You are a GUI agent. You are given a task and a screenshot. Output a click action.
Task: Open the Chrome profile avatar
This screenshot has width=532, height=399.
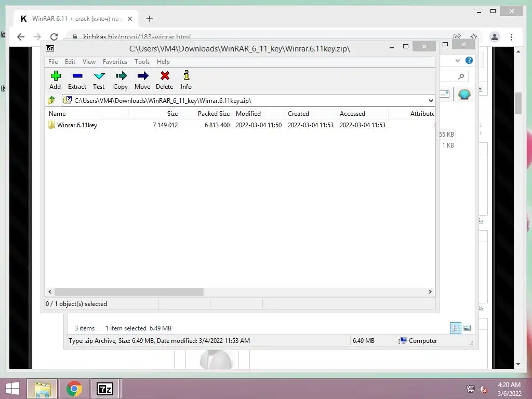click(495, 37)
